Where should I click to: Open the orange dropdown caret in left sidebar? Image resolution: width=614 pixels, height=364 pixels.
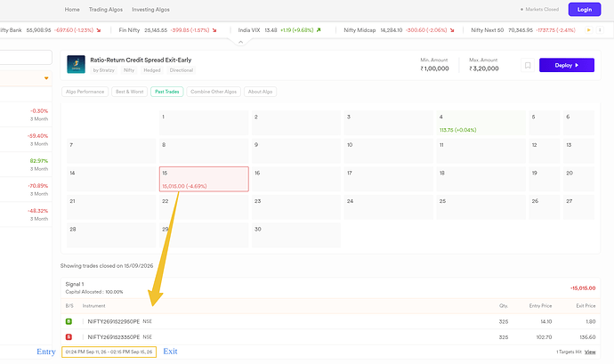coord(46,78)
